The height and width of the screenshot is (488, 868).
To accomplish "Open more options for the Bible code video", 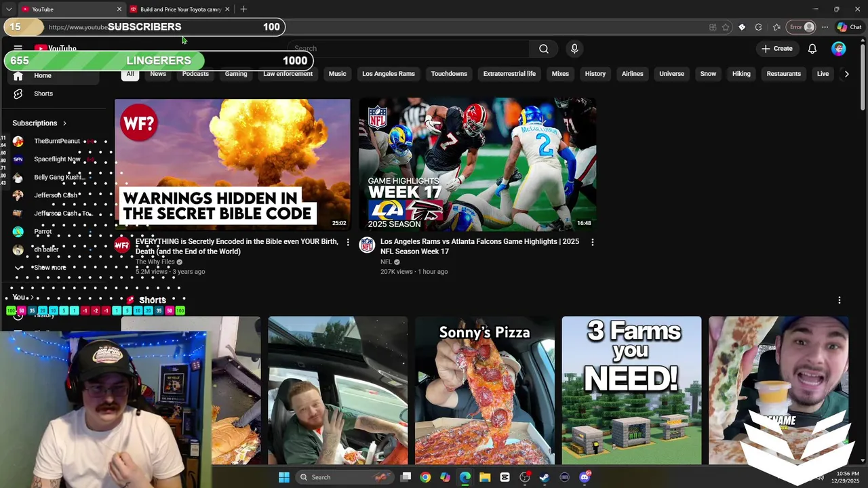I will point(348,242).
